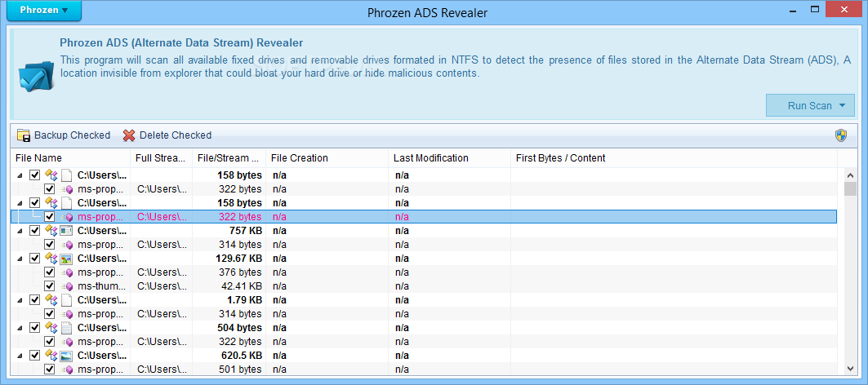
Task: Sort by the File/Stream size column header
Action: (229, 158)
